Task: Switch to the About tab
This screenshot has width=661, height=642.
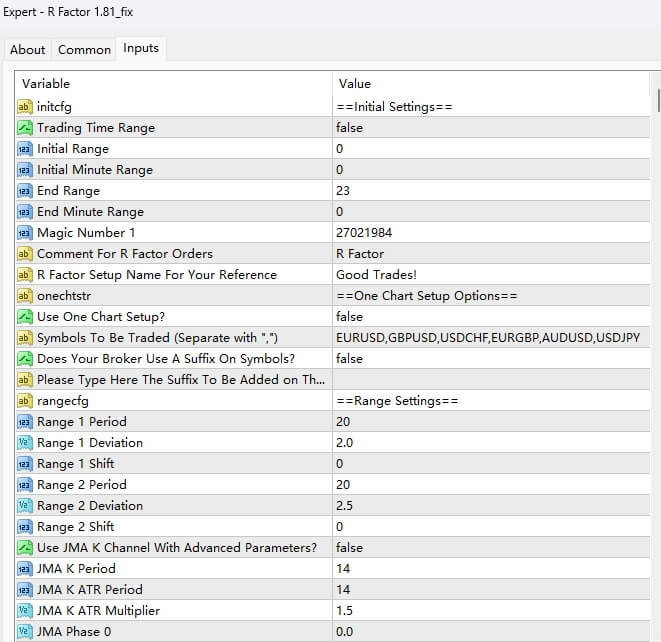Action: pos(27,50)
